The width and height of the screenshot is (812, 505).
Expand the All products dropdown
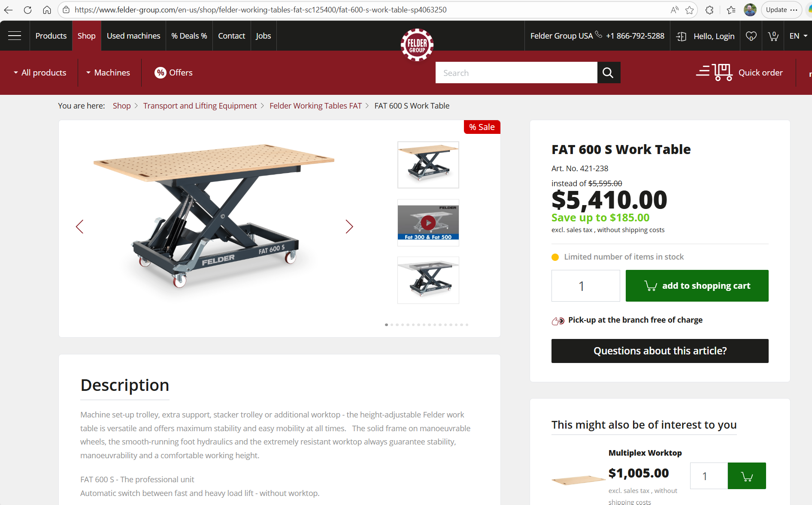[40, 73]
